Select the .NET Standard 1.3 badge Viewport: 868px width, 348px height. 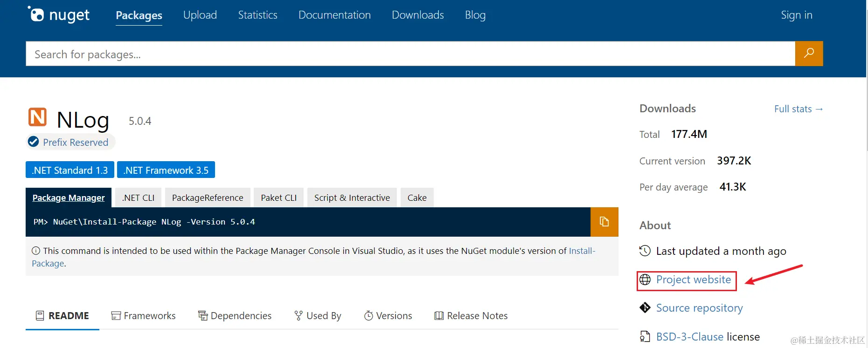pyautogui.click(x=70, y=170)
